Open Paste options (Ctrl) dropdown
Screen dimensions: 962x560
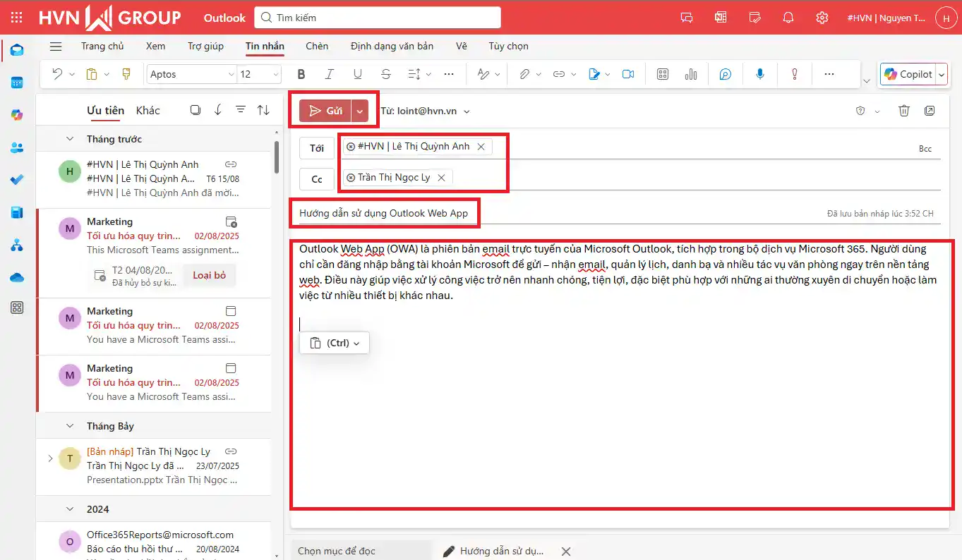click(335, 343)
